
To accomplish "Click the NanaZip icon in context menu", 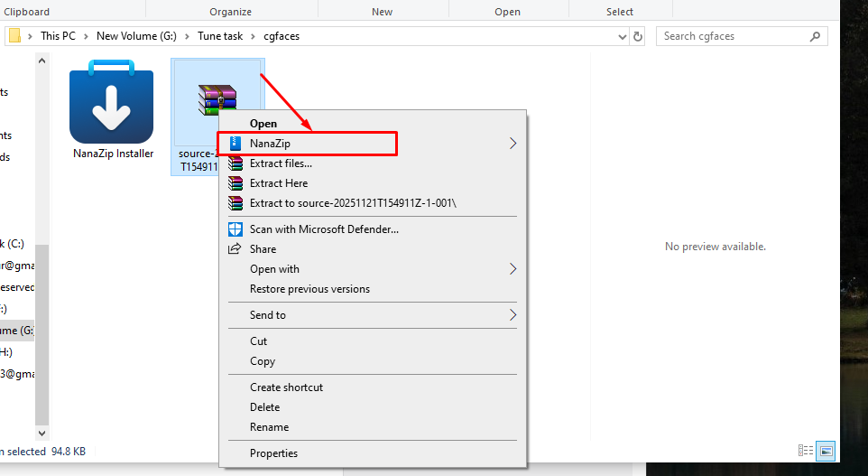I will click(x=235, y=143).
